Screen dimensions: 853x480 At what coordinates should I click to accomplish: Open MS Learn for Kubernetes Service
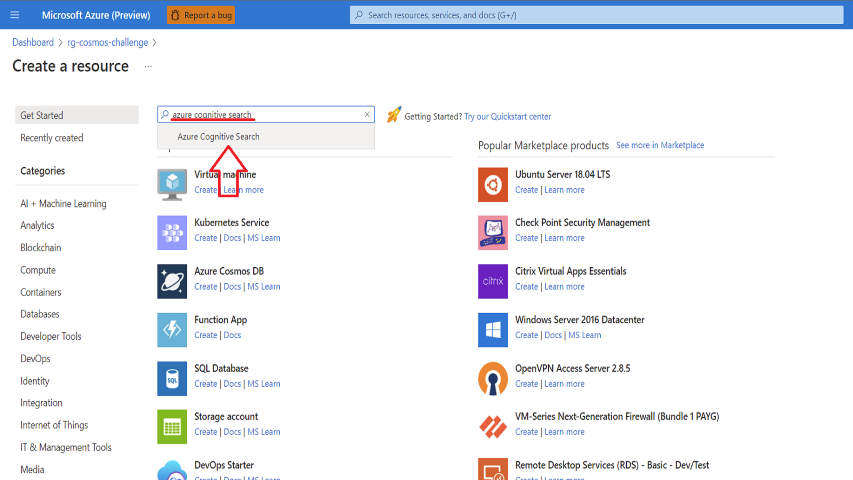264,238
